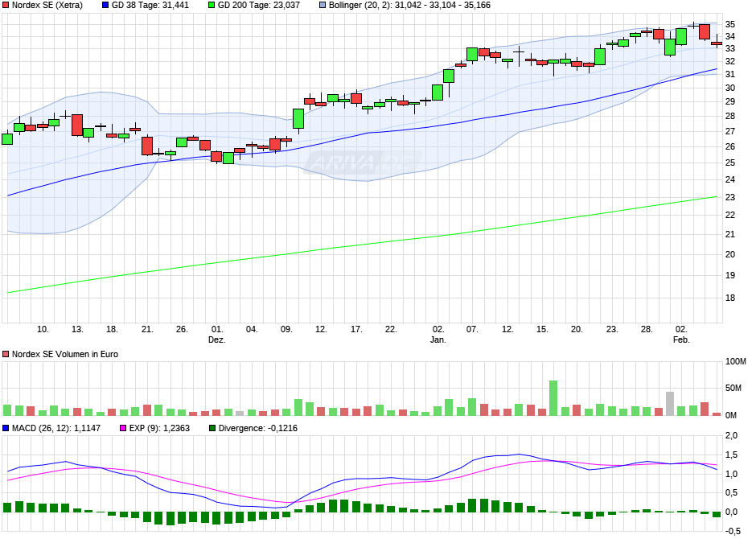Click the '23' price axis label
756x539 pixels.
click(730, 197)
